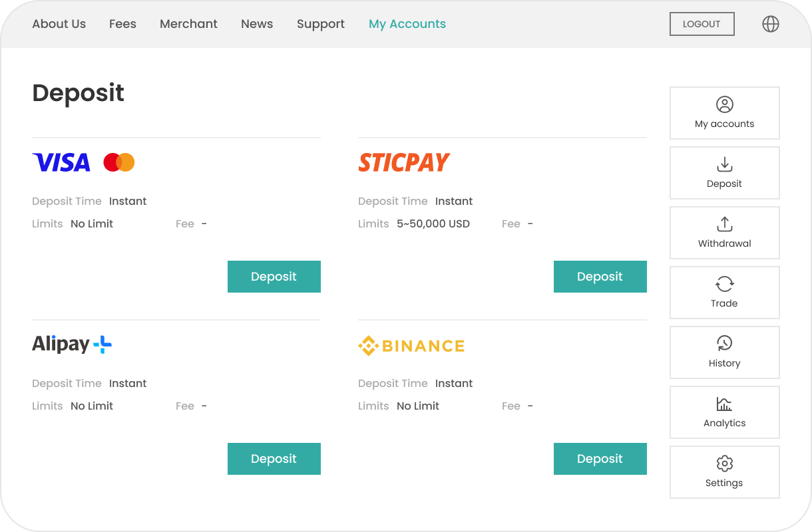This screenshot has width=812, height=532.
Task: Open the Analytics chart icon
Action: pos(724,404)
